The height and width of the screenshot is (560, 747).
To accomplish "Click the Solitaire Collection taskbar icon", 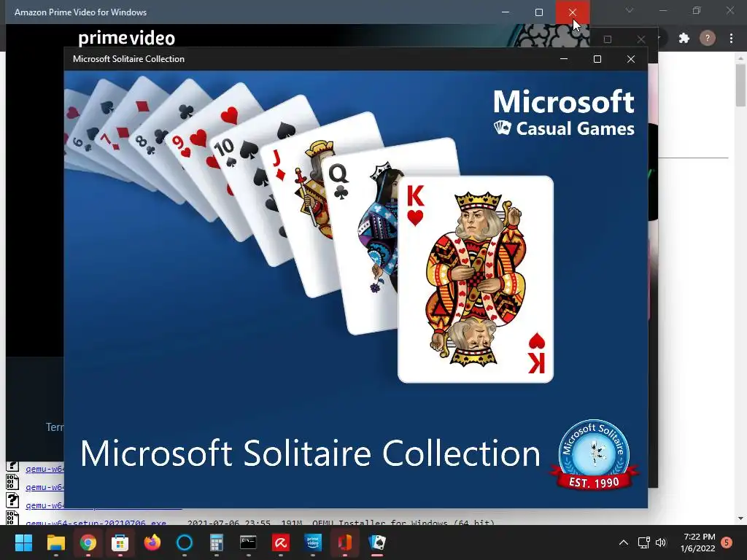I will (x=377, y=542).
